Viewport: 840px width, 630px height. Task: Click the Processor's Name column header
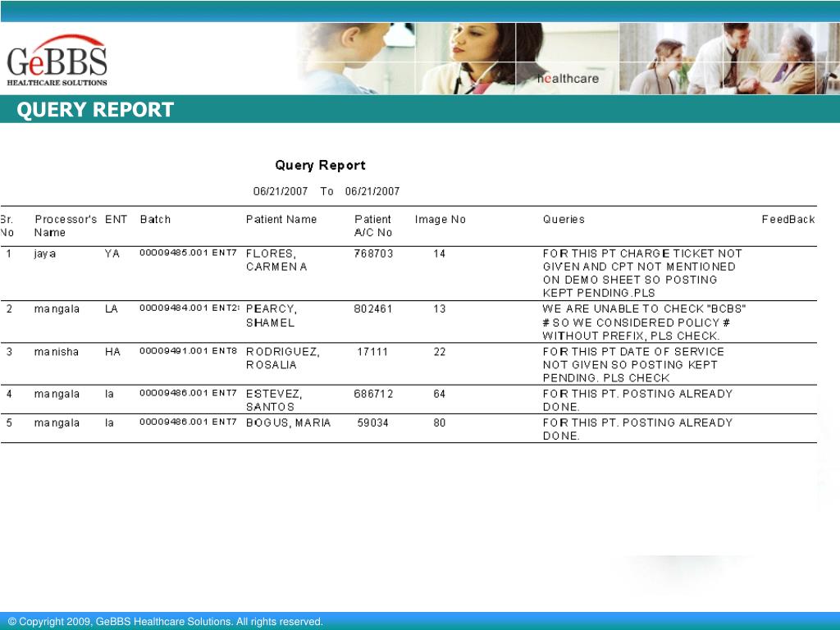click(x=66, y=226)
